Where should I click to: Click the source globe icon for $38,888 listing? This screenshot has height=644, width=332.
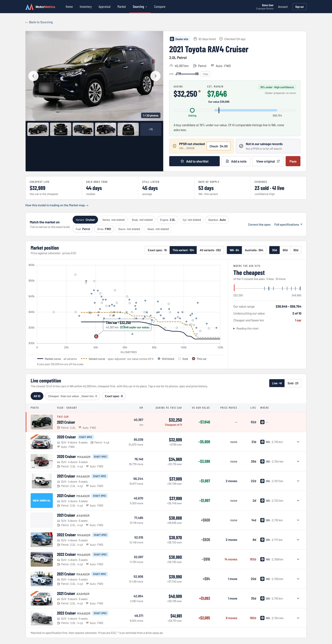pos(262,520)
